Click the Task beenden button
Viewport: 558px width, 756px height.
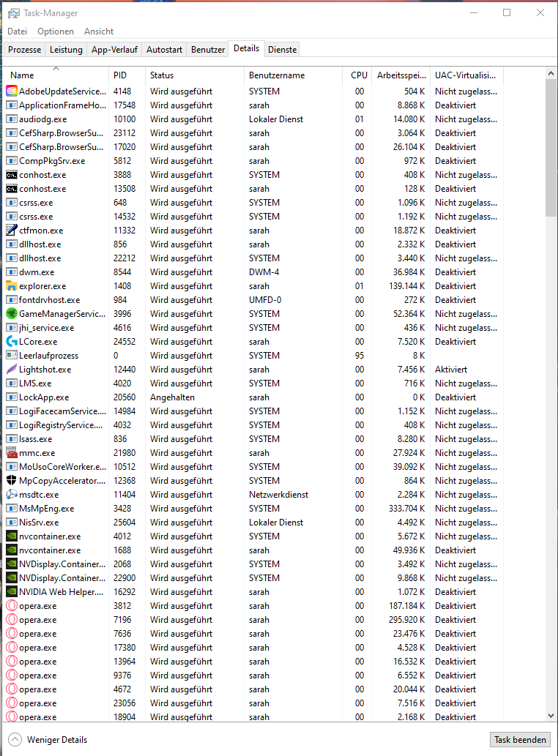pyautogui.click(x=520, y=740)
